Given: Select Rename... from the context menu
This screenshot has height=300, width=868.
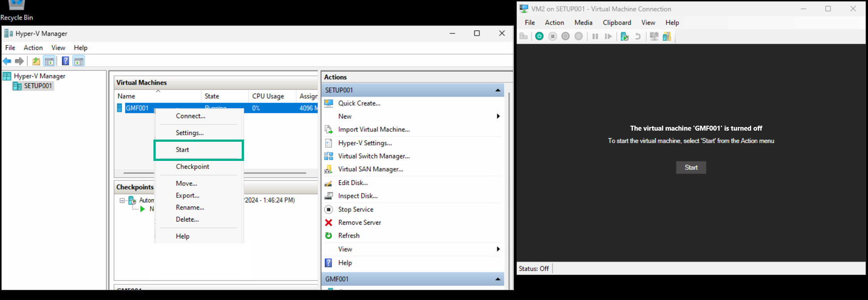Looking at the screenshot, I should click(190, 208).
